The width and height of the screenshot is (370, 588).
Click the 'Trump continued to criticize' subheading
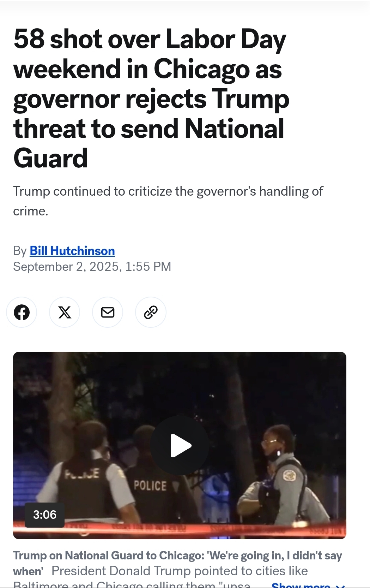tap(168, 201)
